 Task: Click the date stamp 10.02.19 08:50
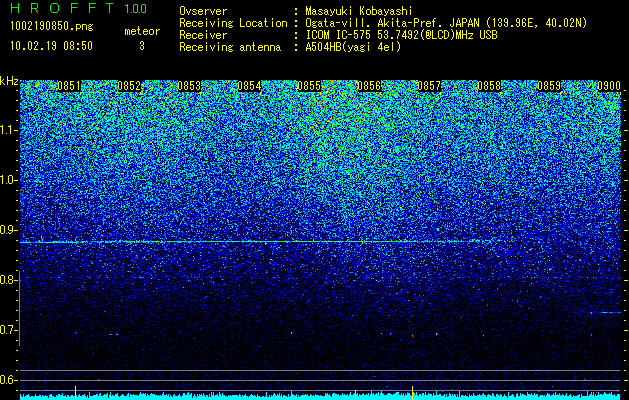pos(51,46)
